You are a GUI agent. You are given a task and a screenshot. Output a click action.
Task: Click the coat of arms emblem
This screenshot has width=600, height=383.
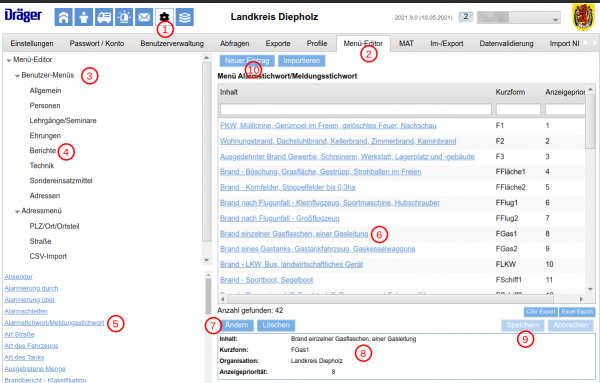tap(583, 17)
